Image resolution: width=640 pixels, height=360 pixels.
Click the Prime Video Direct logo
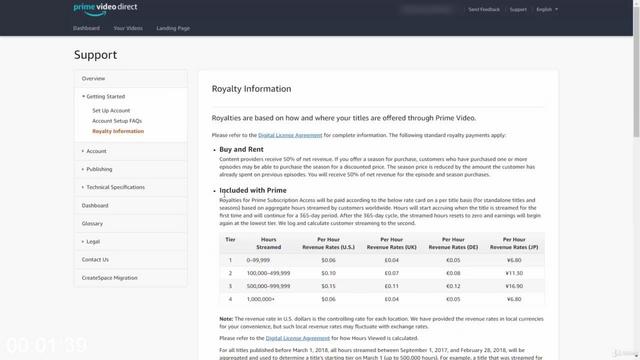click(105, 9)
